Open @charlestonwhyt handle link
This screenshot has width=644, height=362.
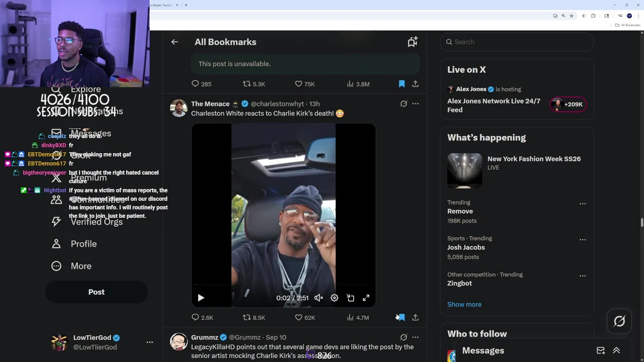tap(277, 104)
